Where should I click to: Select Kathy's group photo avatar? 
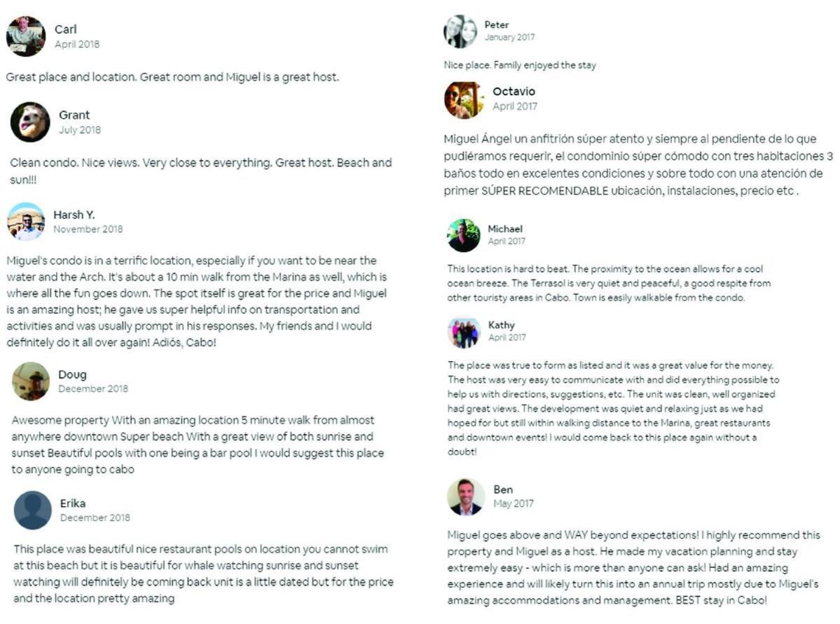(464, 332)
